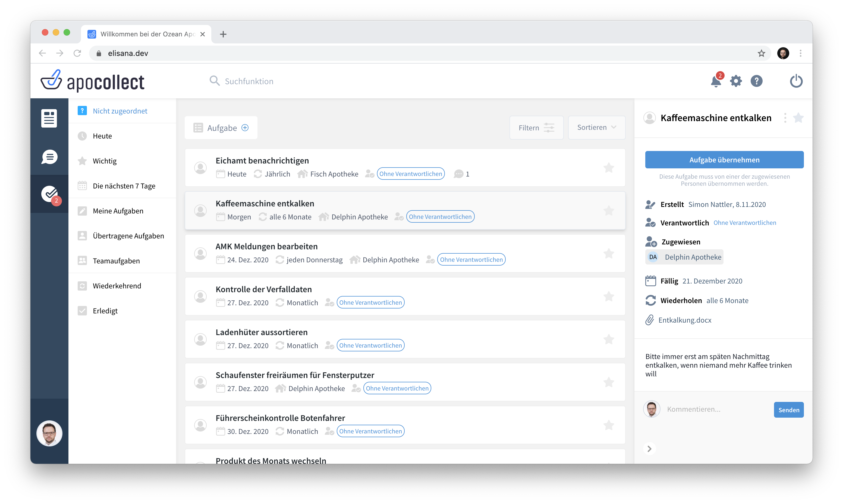843x504 pixels.
Task: Select Erledigt
Action: pyautogui.click(x=105, y=311)
